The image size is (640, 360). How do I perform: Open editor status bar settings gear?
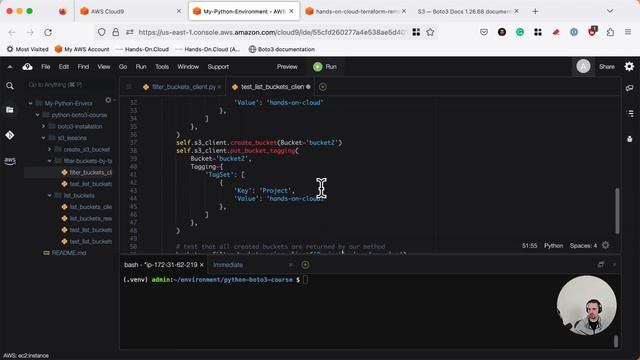pyautogui.click(x=606, y=245)
